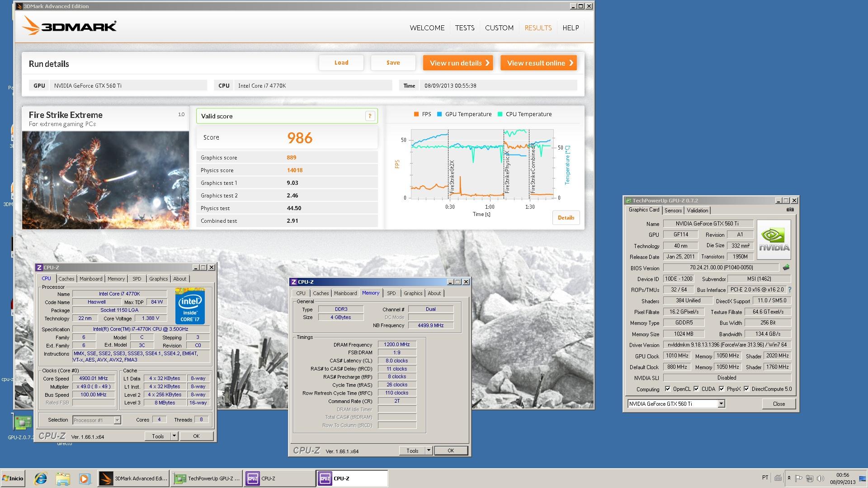Click the Fire Strike Extreme thumbnail image
868x488 pixels.
pyautogui.click(x=105, y=180)
